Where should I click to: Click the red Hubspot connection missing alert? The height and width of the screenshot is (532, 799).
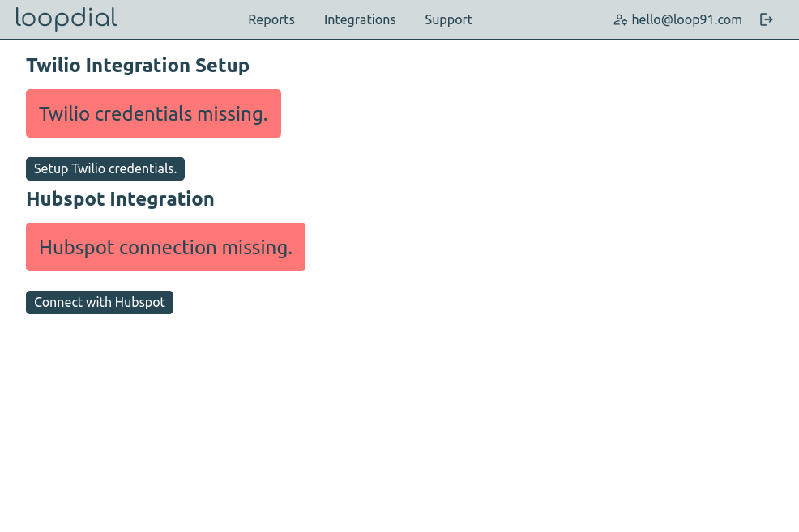pos(165,247)
